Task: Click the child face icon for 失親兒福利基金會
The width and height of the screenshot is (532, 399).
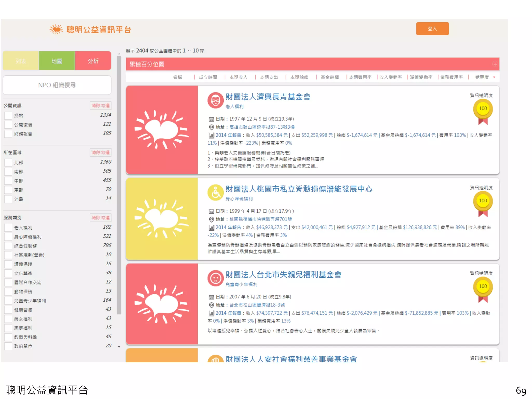Action: coord(215,278)
